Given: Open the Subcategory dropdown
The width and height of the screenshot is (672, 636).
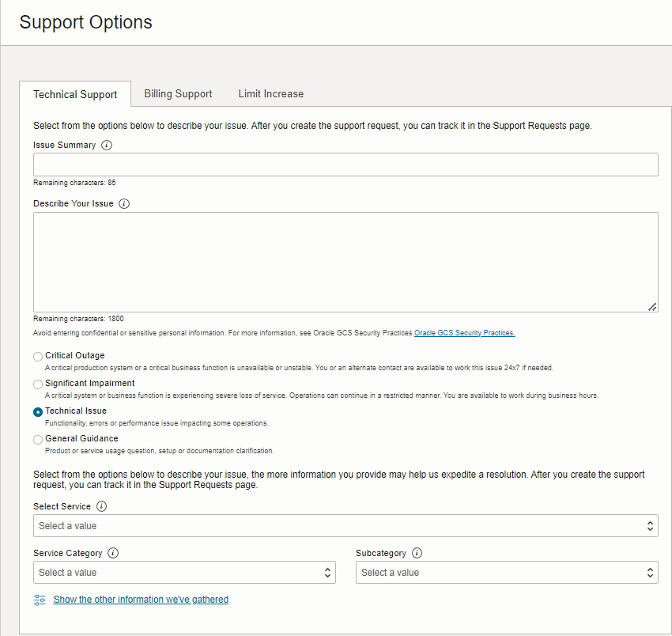Looking at the screenshot, I should click(x=507, y=573).
